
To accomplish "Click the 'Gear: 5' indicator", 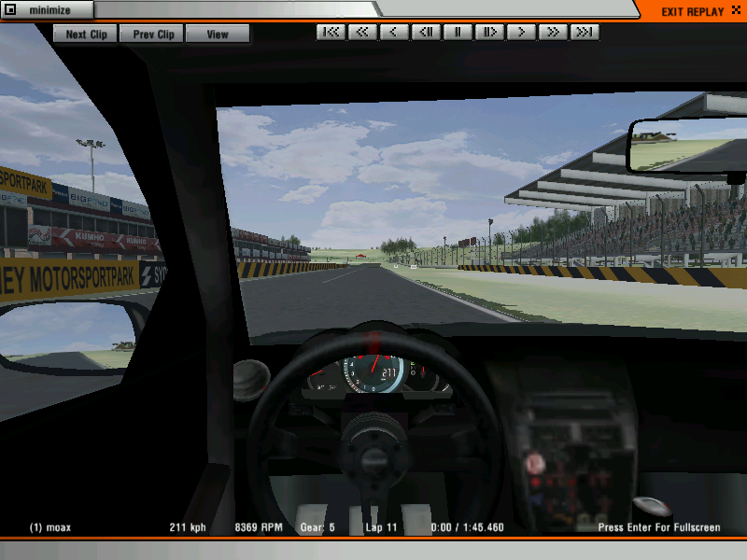I will 317,527.
